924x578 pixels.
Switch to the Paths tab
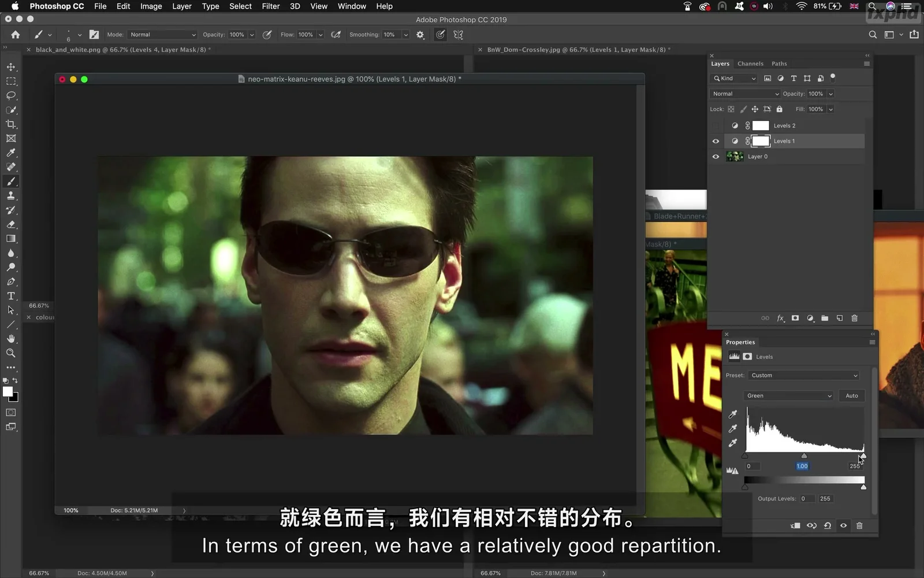coord(779,64)
